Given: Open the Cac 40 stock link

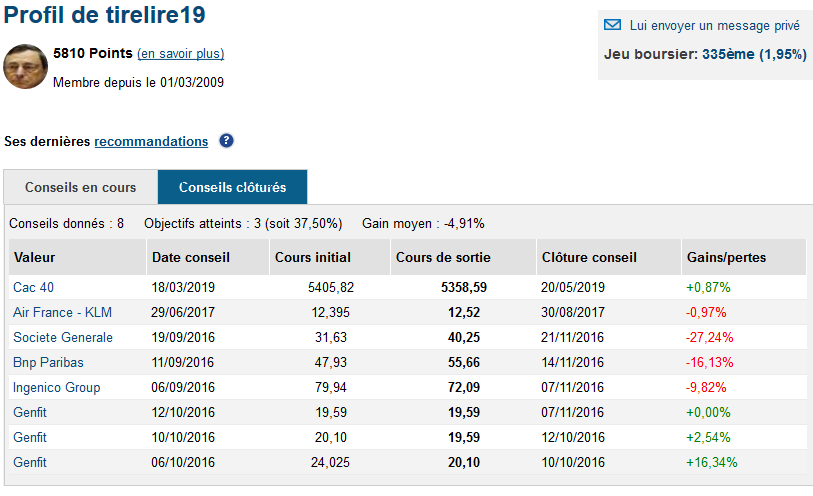Looking at the screenshot, I should [x=33, y=287].
